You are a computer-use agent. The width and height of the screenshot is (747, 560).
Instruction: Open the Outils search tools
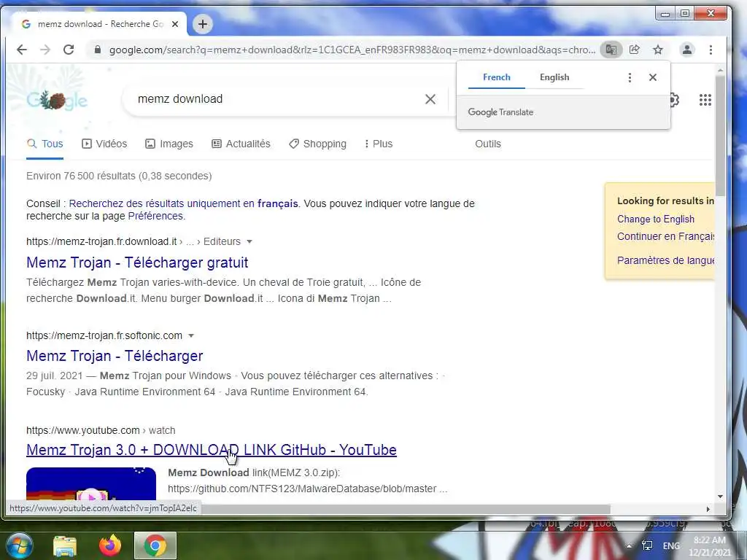488,144
